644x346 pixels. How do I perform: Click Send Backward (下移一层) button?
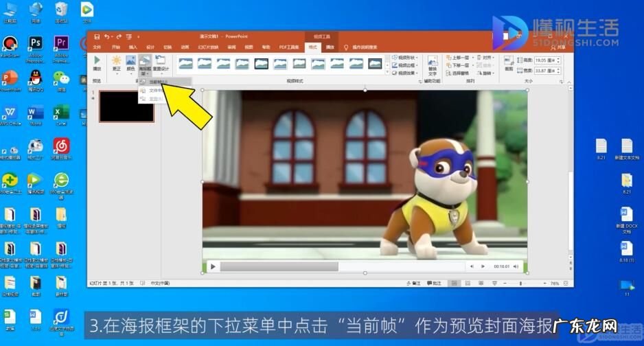(x=460, y=65)
